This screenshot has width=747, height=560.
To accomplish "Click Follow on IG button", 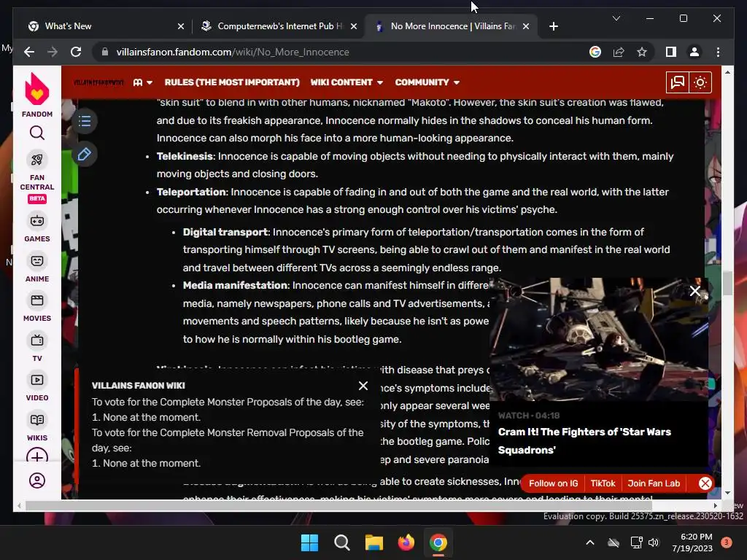I will coord(553,483).
